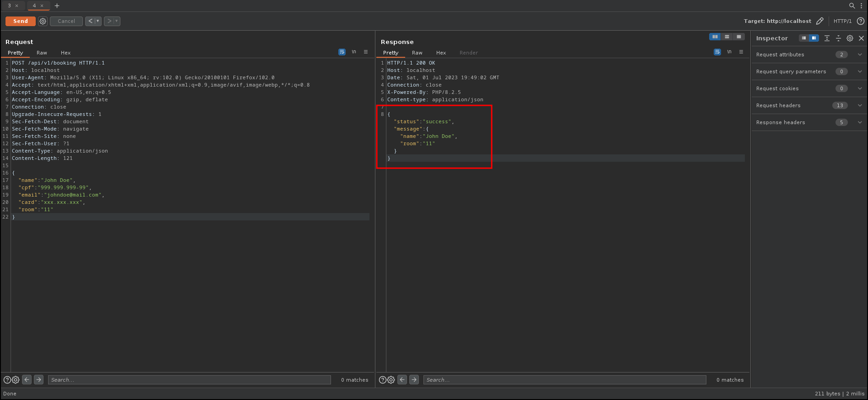Add a new Repeater tab with plus
The image size is (868, 400).
pos(57,6)
